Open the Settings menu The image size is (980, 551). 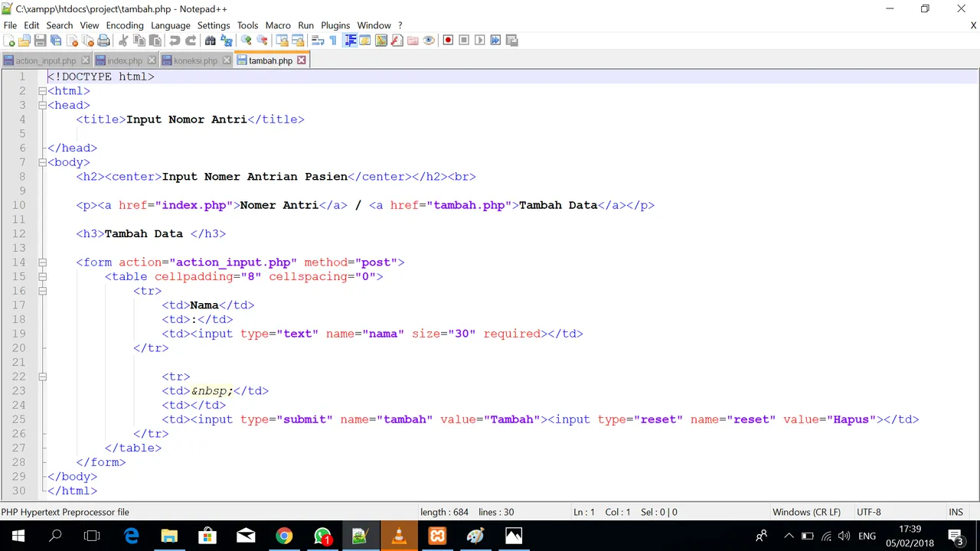(x=214, y=25)
